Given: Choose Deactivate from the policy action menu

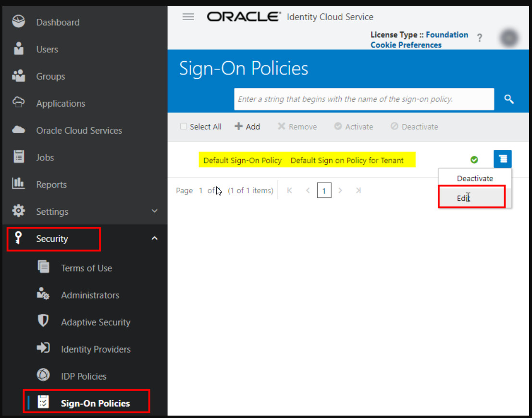Looking at the screenshot, I should (x=475, y=178).
